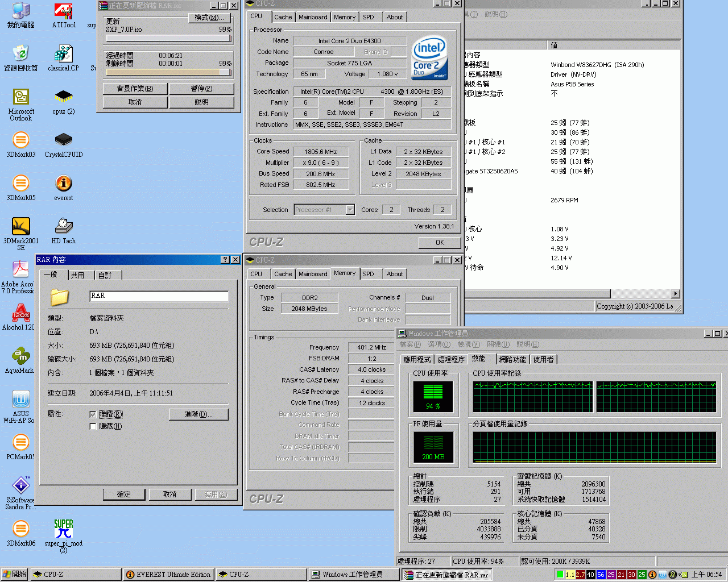
Task: Click 背景作業(B) button in WinRAR
Action: pos(135,89)
